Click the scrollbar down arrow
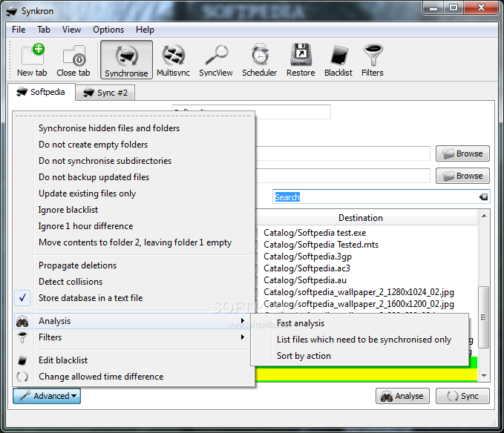Viewport: 504px width, 433px height. [484, 376]
